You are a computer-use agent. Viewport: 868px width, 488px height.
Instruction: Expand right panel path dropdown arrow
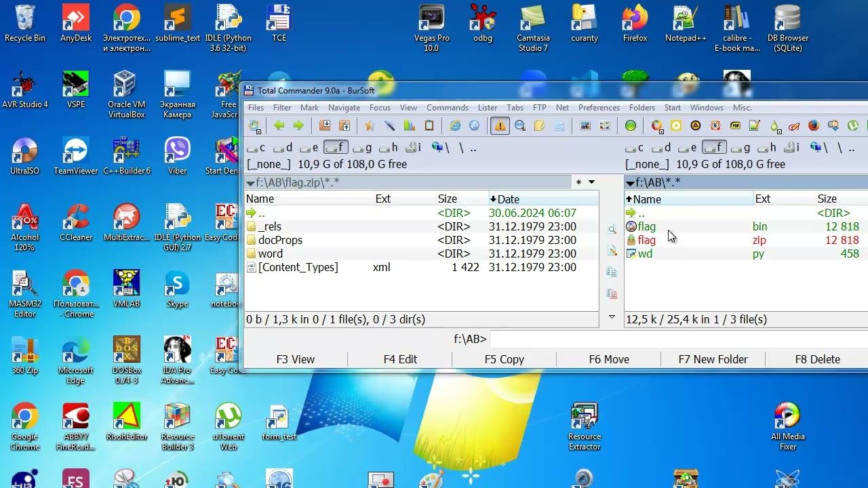630,183
